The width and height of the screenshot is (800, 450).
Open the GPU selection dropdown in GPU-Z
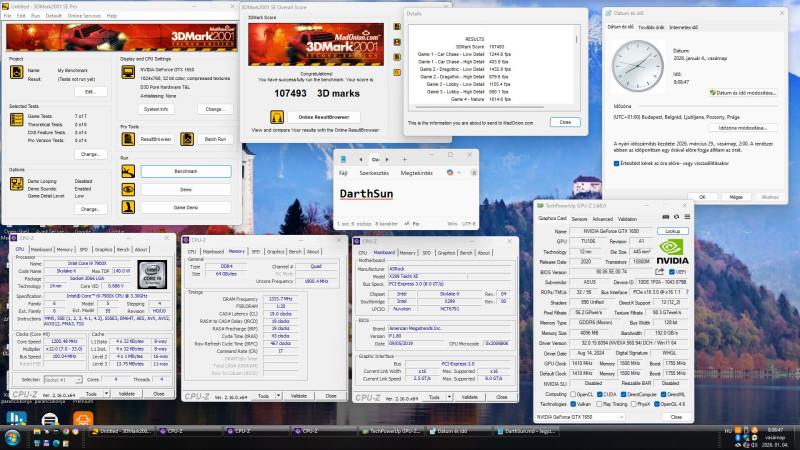[580, 417]
